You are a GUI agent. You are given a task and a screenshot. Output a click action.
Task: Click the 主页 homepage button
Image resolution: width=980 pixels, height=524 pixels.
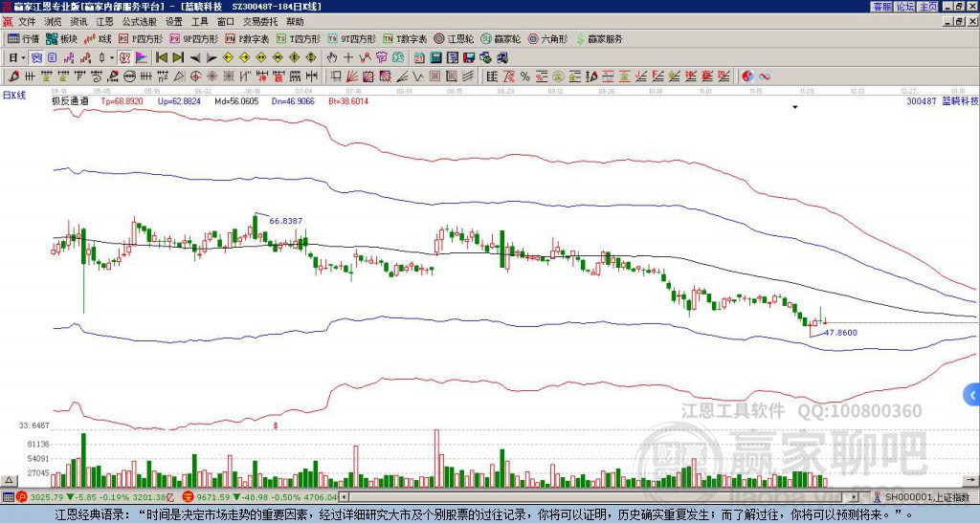pyautogui.click(x=928, y=7)
